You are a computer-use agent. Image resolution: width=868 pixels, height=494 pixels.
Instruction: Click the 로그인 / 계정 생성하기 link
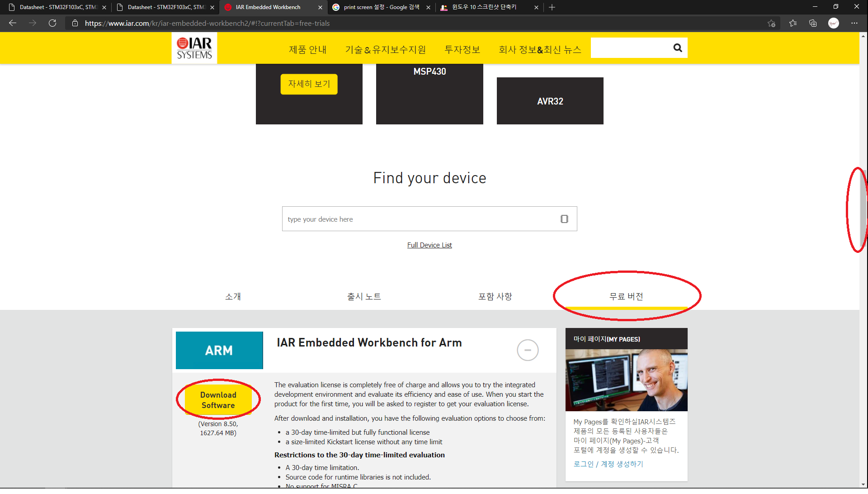click(x=608, y=464)
